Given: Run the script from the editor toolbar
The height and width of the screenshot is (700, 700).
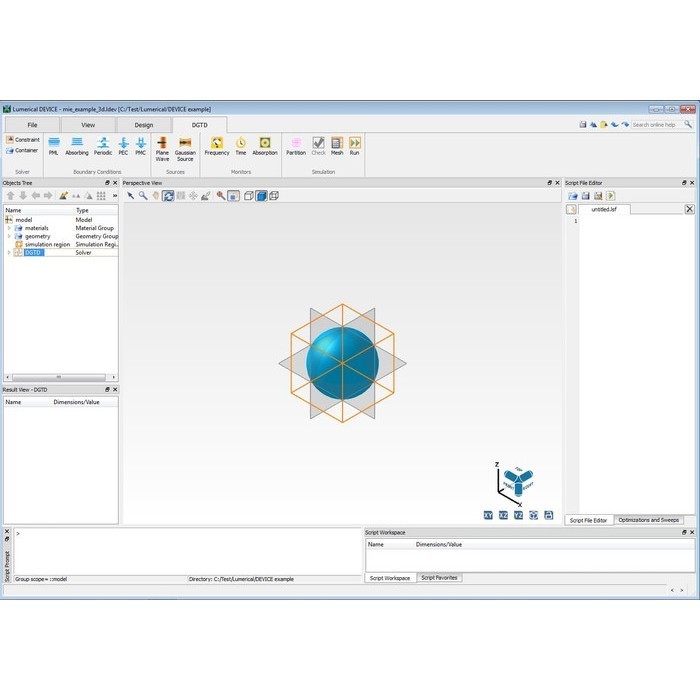Looking at the screenshot, I should pyautogui.click(x=611, y=196).
